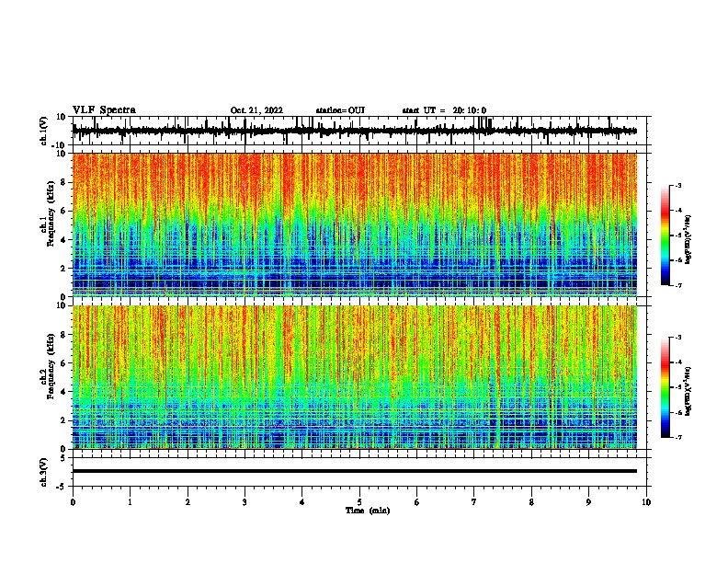Click time axis tick label '2'

(188, 502)
